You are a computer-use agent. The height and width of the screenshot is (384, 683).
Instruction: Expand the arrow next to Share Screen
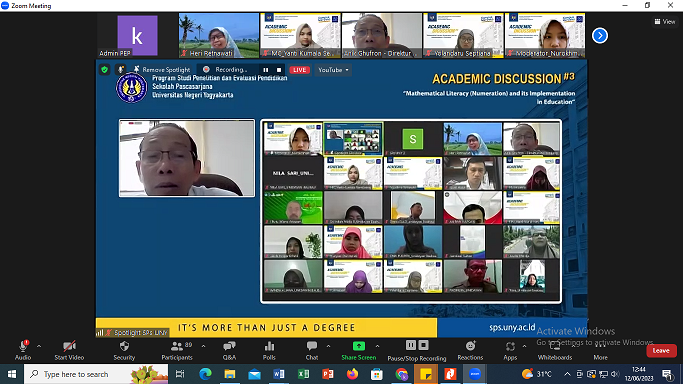(377, 347)
